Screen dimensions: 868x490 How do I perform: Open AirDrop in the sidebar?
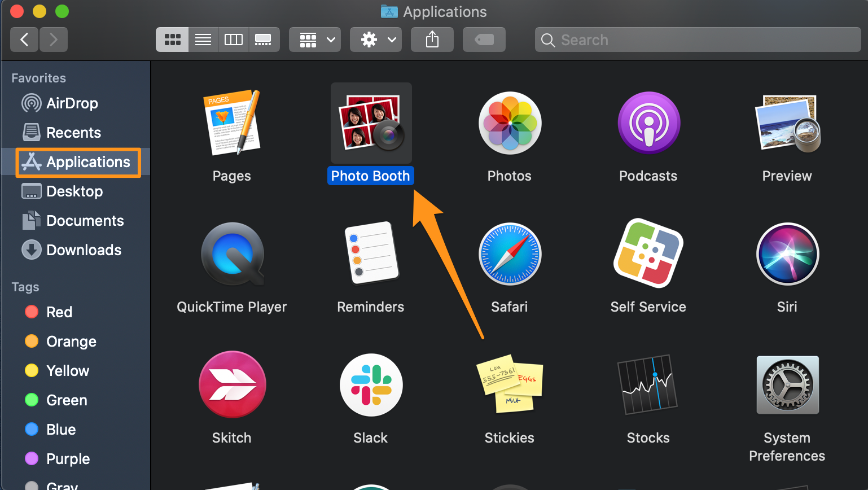coord(75,103)
